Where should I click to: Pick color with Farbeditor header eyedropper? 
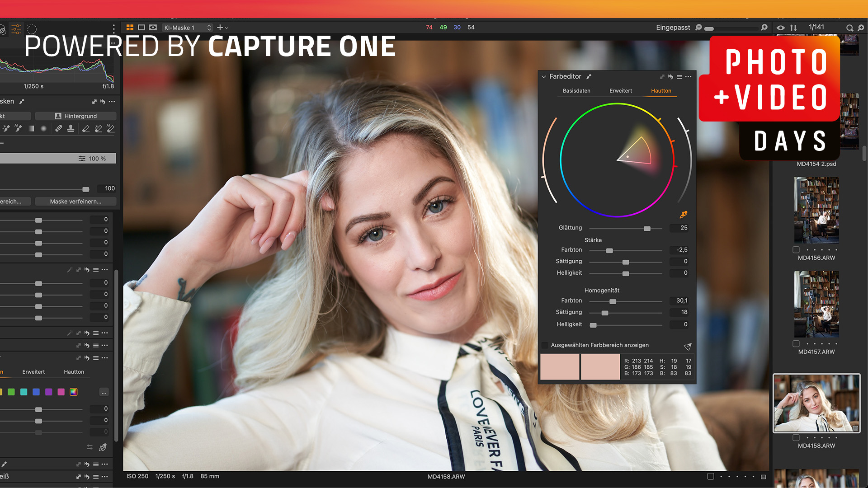589,77
